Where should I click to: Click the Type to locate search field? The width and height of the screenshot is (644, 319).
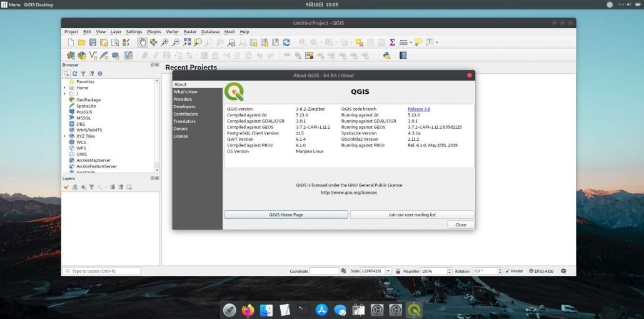tap(101, 271)
